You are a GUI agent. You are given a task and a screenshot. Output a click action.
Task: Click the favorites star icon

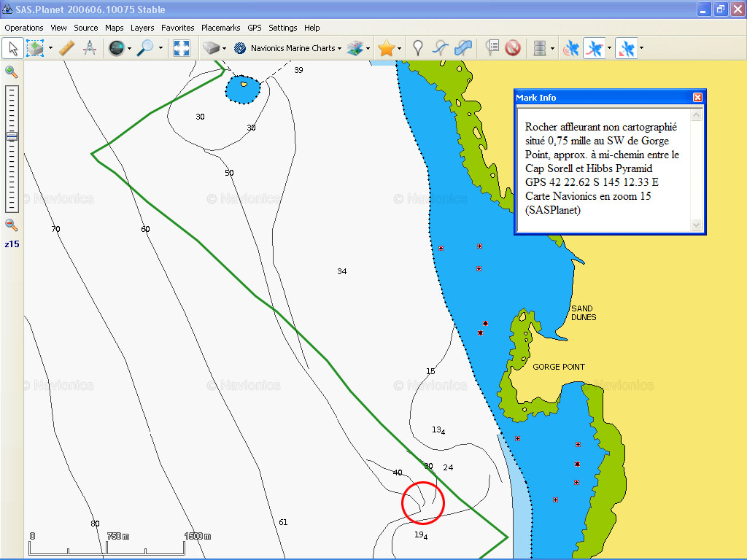(x=387, y=48)
